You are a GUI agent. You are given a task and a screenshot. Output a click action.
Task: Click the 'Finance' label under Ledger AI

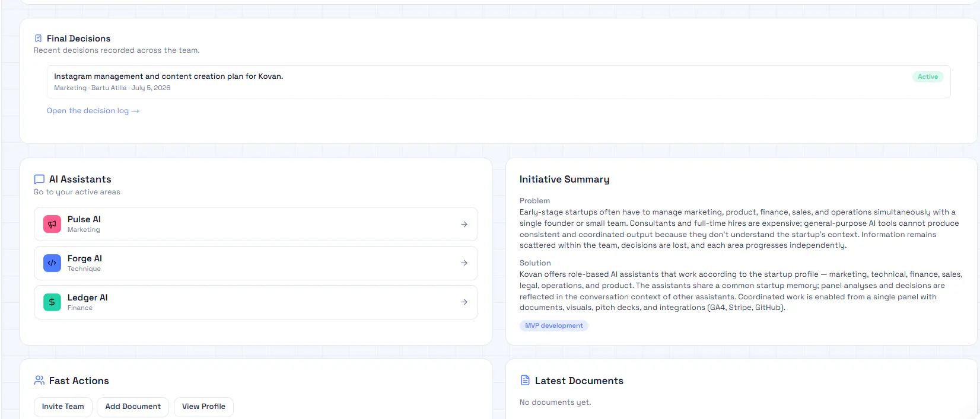coord(80,308)
